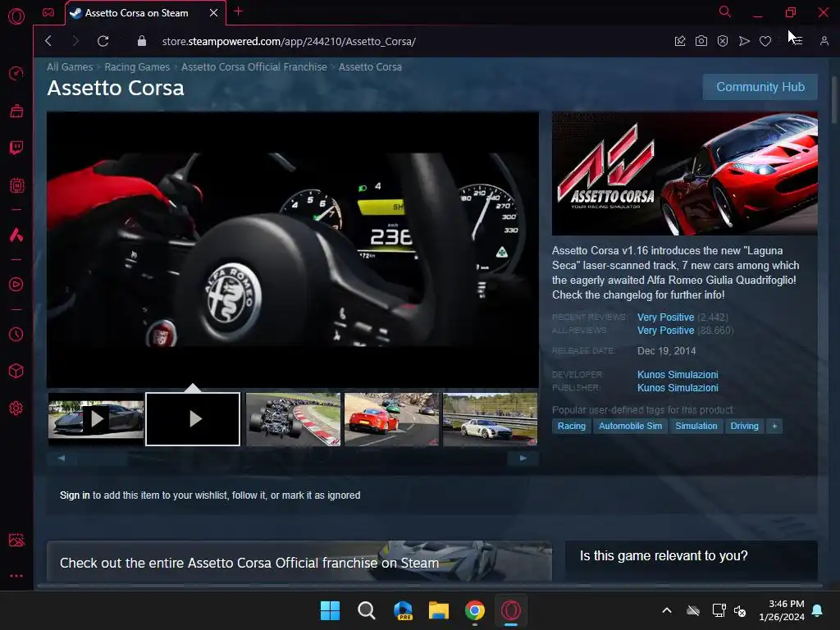This screenshot has height=630, width=840.
Task: Open the sidebar three-dots more menu
Action: [16, 576]
